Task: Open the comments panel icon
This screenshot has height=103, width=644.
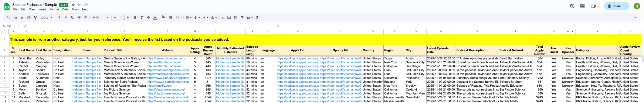Action: click(582, 6)
